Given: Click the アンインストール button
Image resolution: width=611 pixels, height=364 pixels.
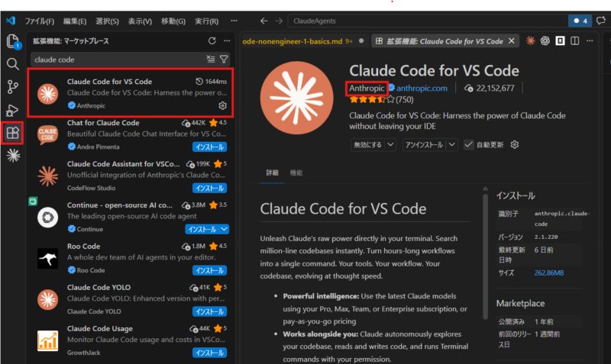Looking at the screenshot, I should (424, 145).
